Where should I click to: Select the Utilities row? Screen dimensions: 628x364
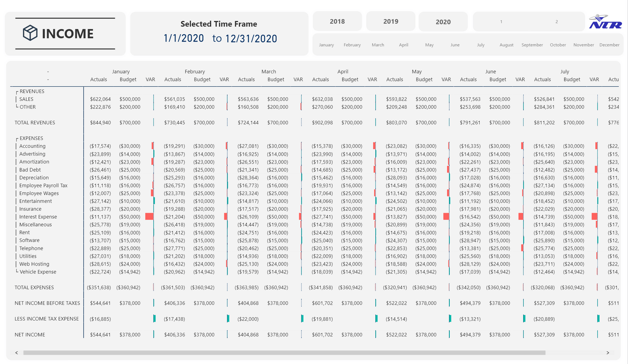tap(28, 256)
